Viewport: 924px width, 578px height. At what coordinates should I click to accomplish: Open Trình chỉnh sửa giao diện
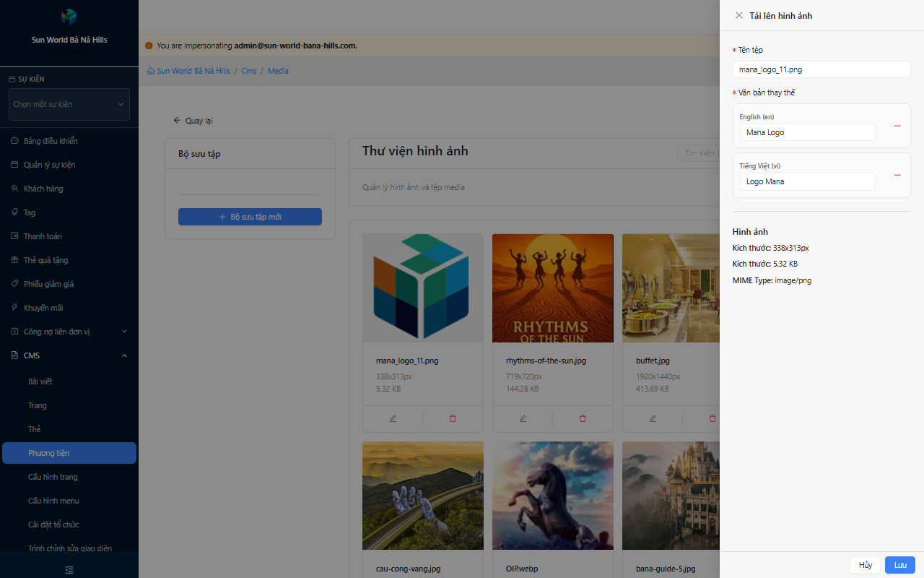pos(69,548)
